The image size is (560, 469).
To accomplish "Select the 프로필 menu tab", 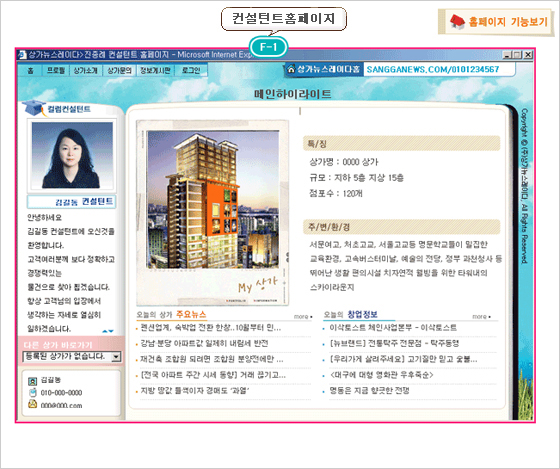I will [x=56, y=70].
